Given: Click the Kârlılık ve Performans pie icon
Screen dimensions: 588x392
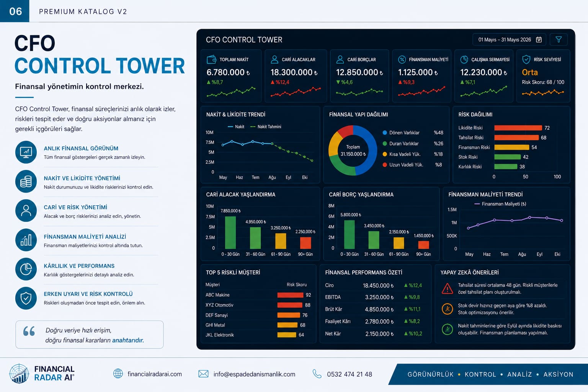Looking at the screenshot, I should pyautogui.click(x=26, y=269).
